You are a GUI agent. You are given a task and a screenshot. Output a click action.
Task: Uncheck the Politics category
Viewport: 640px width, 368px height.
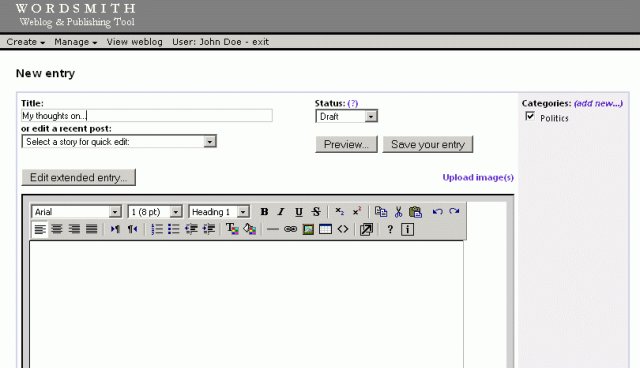point(530,116)
